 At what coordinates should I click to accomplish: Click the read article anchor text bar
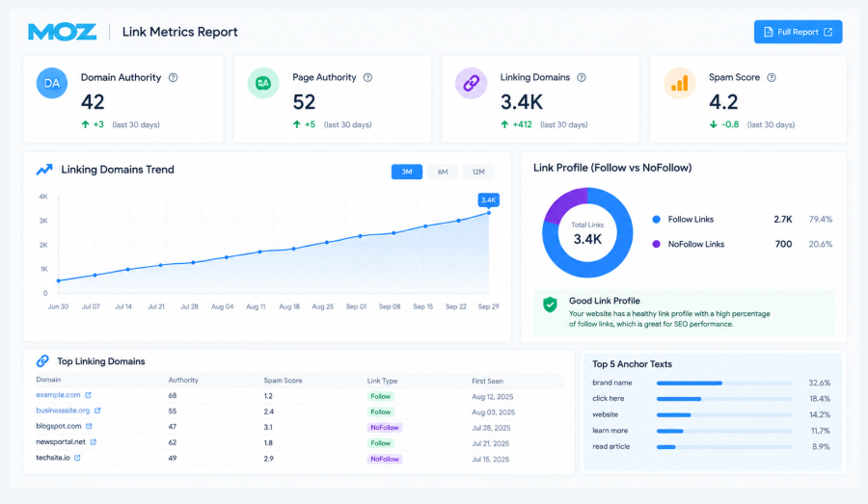click(724, 447)
